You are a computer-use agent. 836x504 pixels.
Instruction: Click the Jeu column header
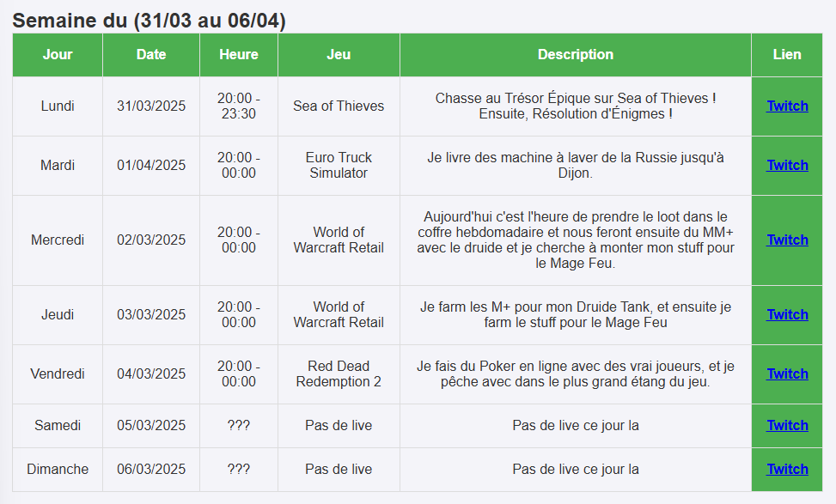tap(339, 55)
